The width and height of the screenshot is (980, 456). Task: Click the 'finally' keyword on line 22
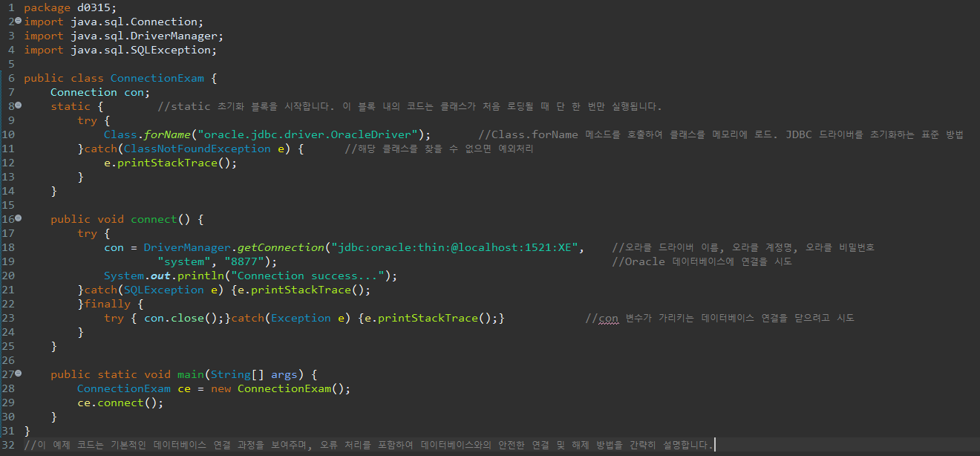[107, 304]
